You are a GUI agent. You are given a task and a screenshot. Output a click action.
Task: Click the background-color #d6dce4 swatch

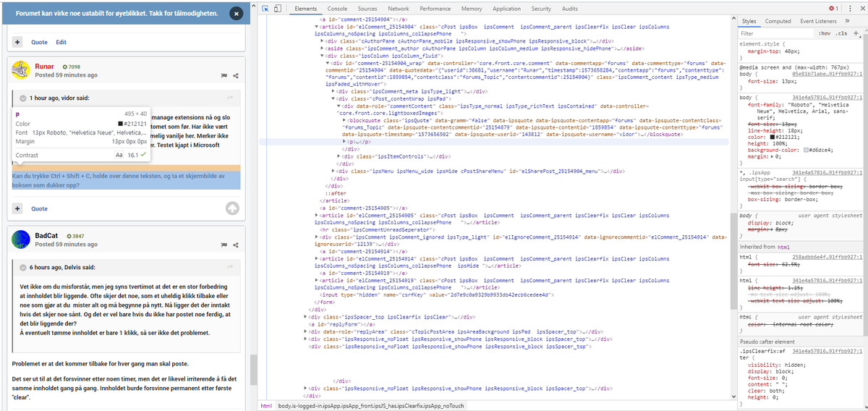(x=807, y=149)
